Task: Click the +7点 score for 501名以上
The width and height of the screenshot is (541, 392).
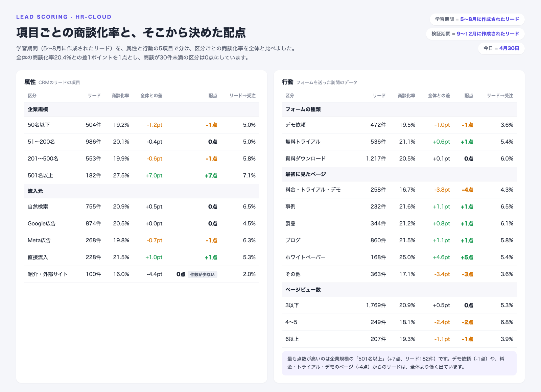Action: (x=211, y=175)
